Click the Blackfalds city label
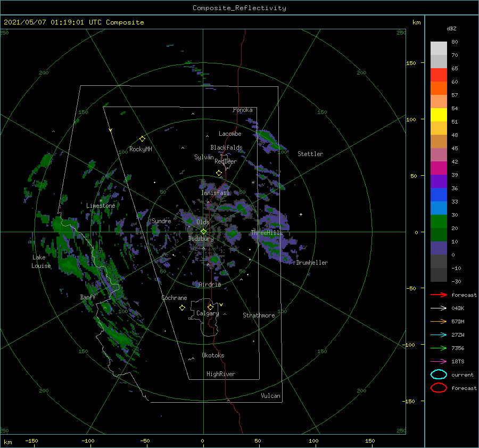Viewport: 479px width, 448px height. coord(226,148)
